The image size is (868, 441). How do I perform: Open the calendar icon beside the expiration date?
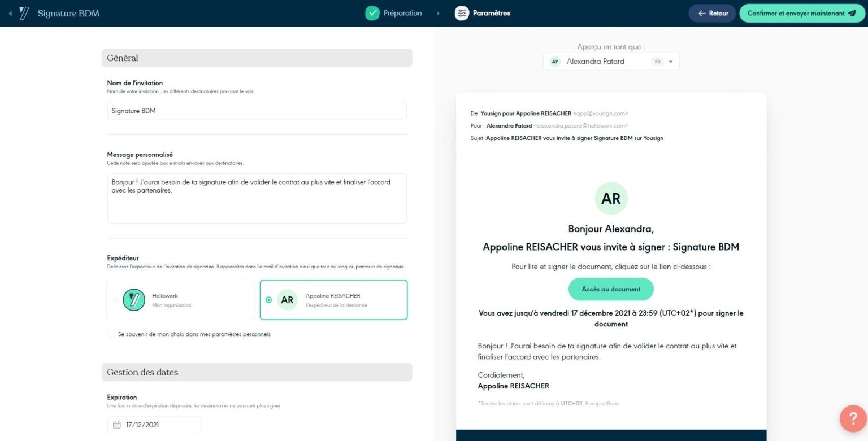point(116,425)
